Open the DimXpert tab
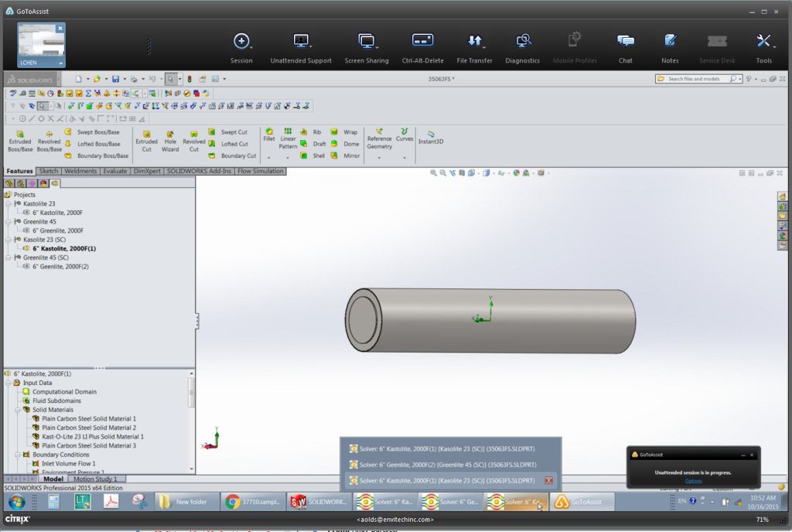 (147, 171)
